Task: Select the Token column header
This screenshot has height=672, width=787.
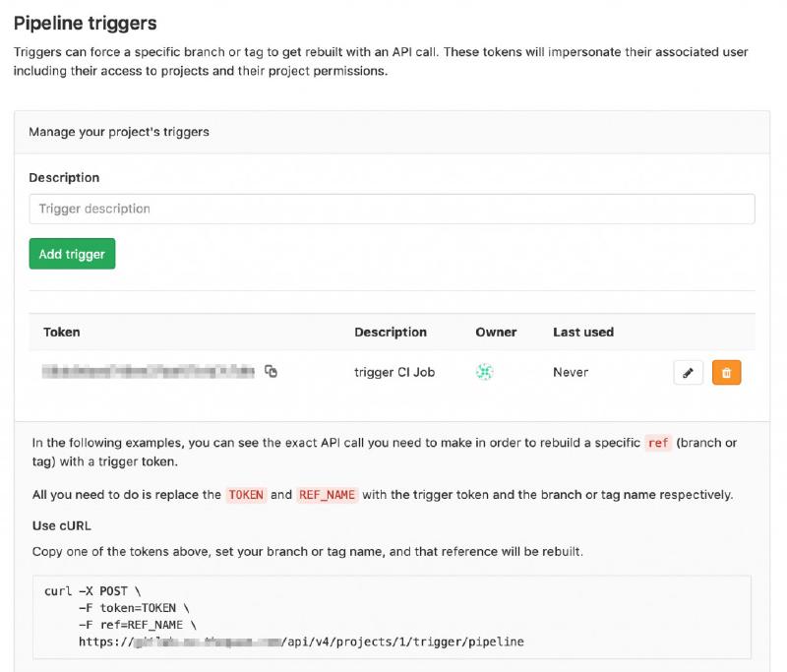Action: (61, 332)
